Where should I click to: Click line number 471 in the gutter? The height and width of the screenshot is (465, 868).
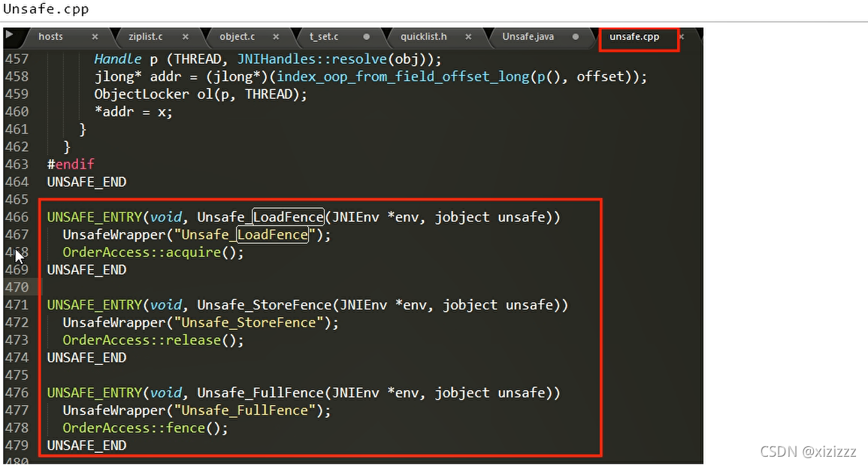tap(17, 305)
